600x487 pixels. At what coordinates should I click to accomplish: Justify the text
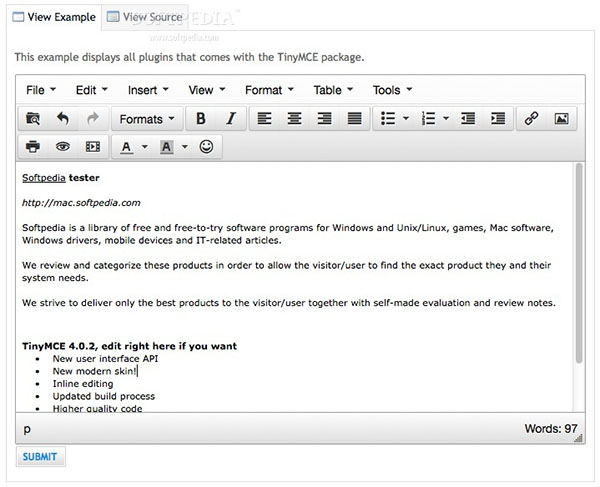click(x=354, y=119)
